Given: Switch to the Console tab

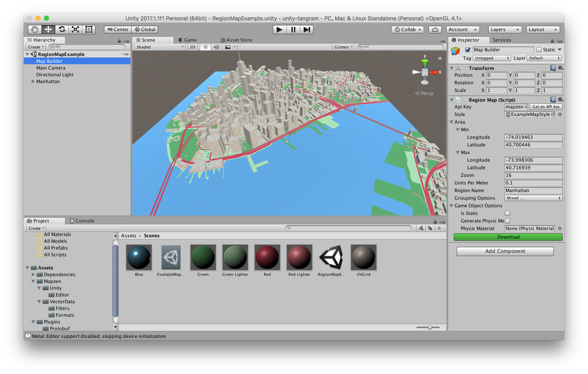Looking at the screenshot, I should pyautogui.click(x=82, y=221).
